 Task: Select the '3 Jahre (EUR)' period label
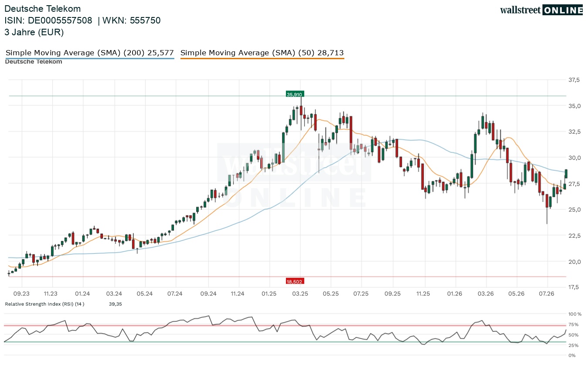pos(34,32)
